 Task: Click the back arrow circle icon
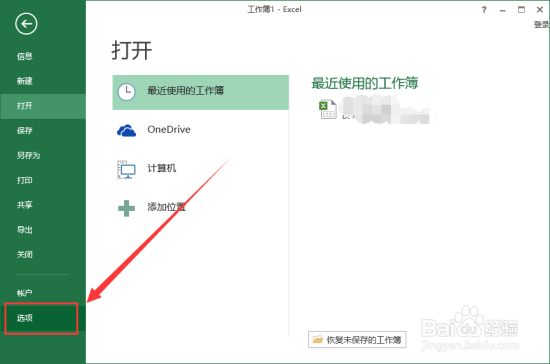(x=26, y=24)
